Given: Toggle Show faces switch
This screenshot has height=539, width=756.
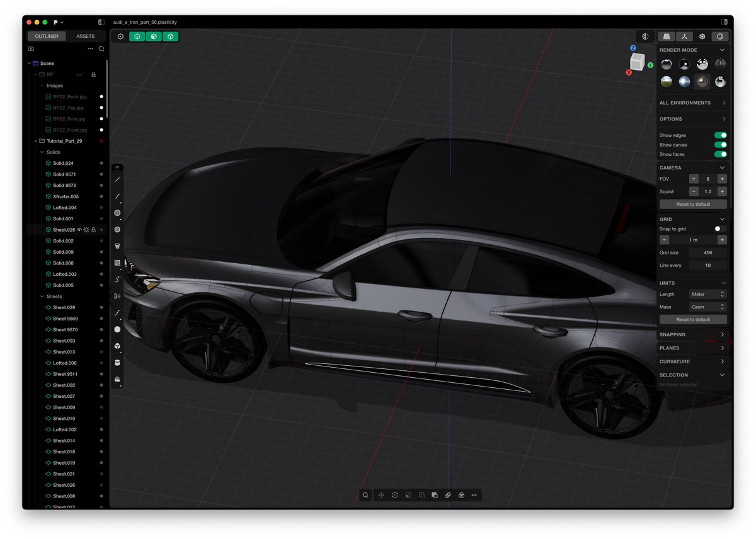Looking at the screenshot, I should 720,154.
